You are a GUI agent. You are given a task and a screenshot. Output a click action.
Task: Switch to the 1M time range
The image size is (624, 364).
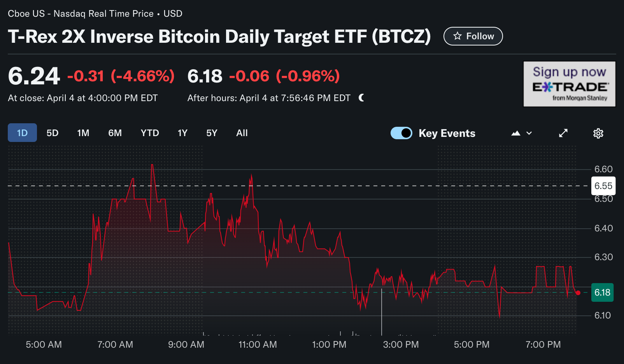coord(83,133)
